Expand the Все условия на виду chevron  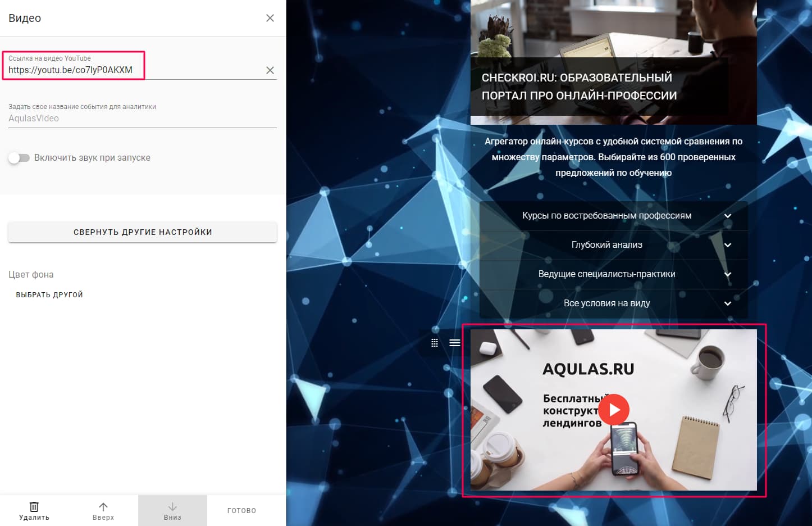(x=728, y=303)
